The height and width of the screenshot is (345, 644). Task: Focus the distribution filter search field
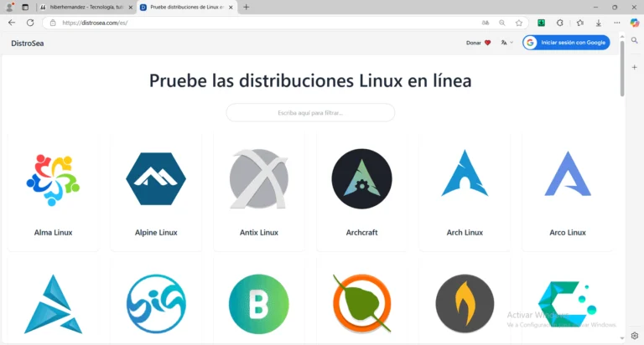point(310,112)
